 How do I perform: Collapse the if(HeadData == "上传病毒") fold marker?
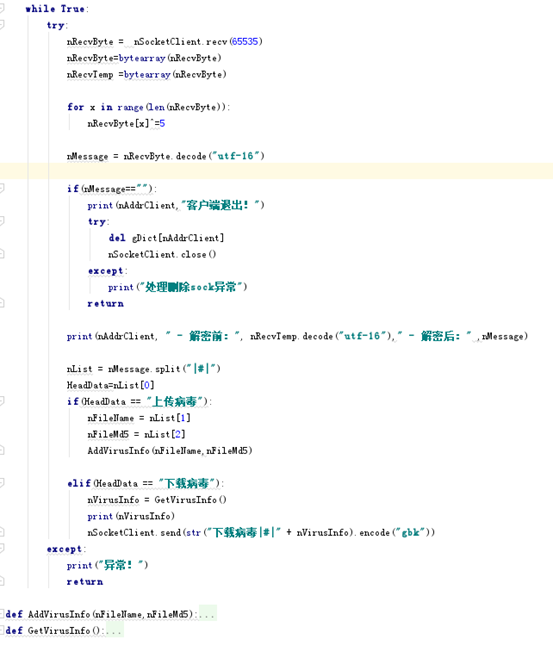[2, 401]
